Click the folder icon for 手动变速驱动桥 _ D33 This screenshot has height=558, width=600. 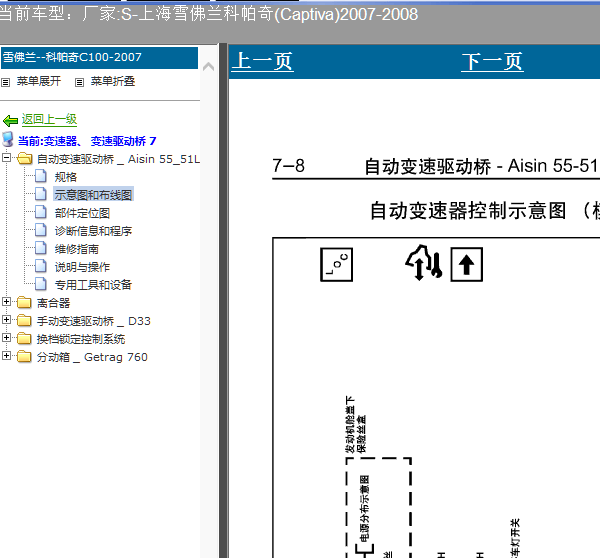click(x=24, y=320)
